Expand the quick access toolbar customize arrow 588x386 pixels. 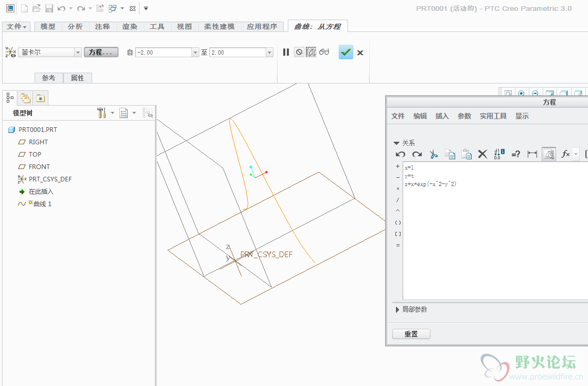[146, 8]
